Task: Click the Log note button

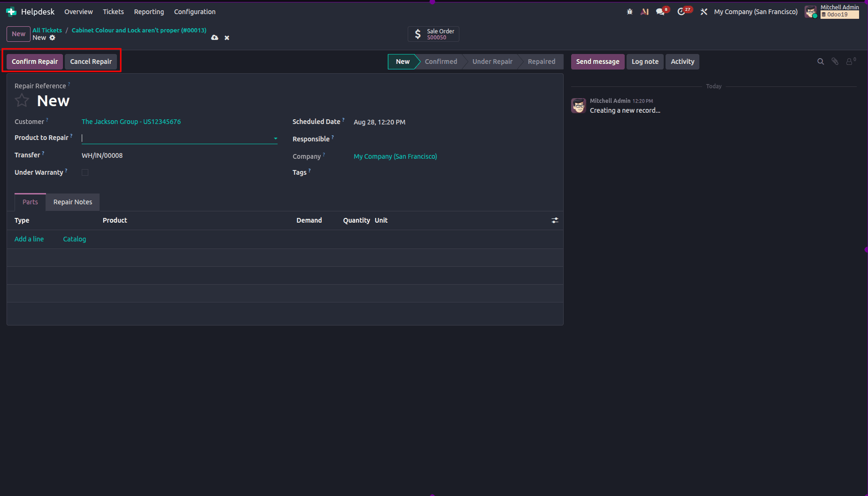Action: point(645,62)
